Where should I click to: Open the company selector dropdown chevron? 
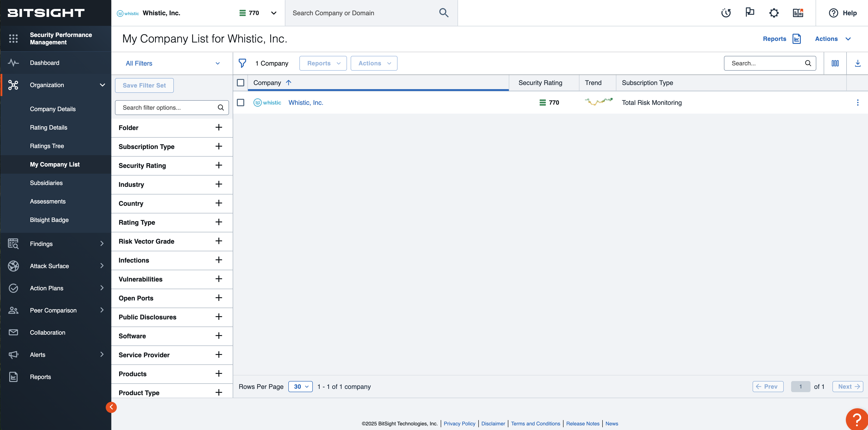click(x=274, y=13)
